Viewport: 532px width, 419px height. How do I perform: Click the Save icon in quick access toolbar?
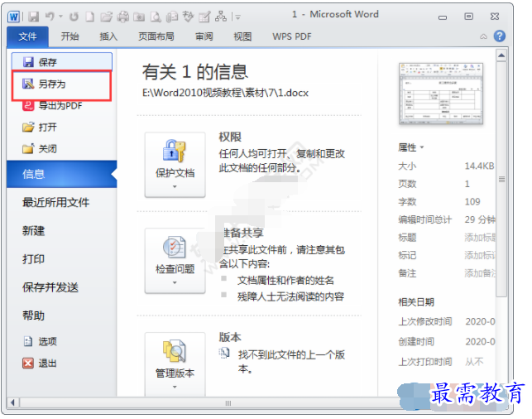[x=33, y=17]
